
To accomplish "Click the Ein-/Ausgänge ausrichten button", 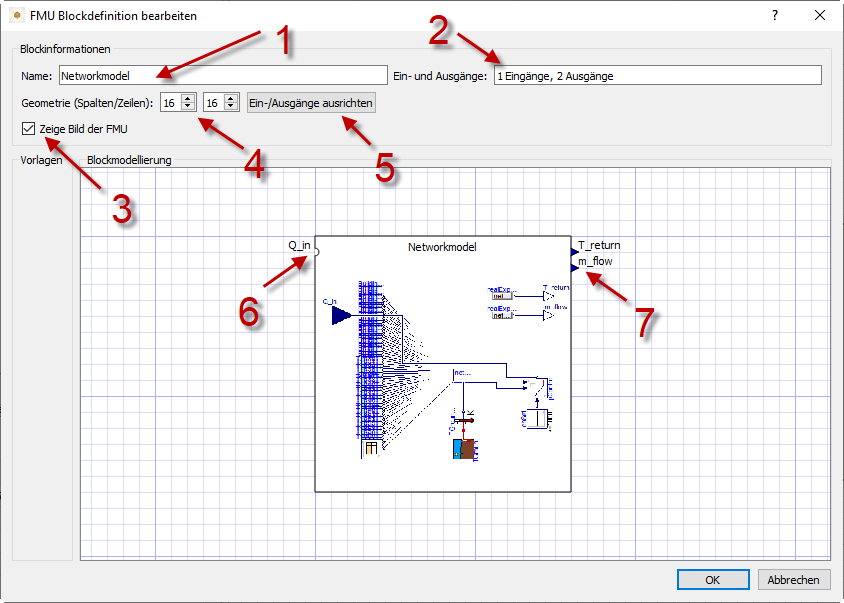I will pyautogui.click(x=311, y=102).
